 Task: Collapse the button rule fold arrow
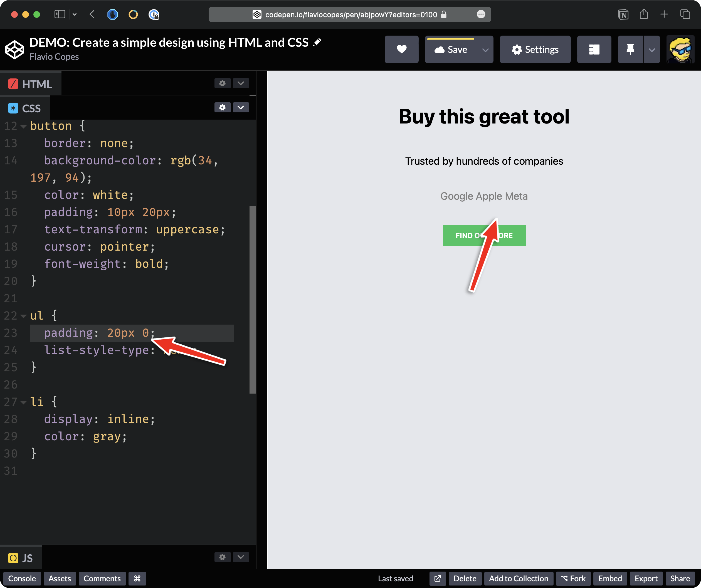click(23, 127)
